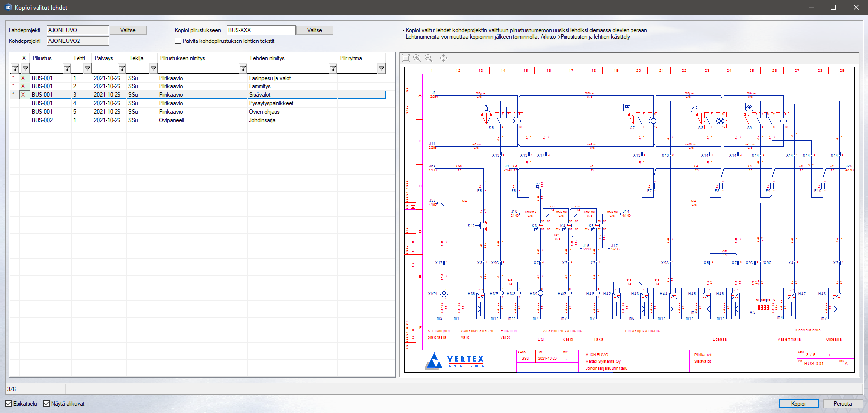Open the filter for the Piirustus column
This screenshot has width=868, height=413.
pos(67,69)
